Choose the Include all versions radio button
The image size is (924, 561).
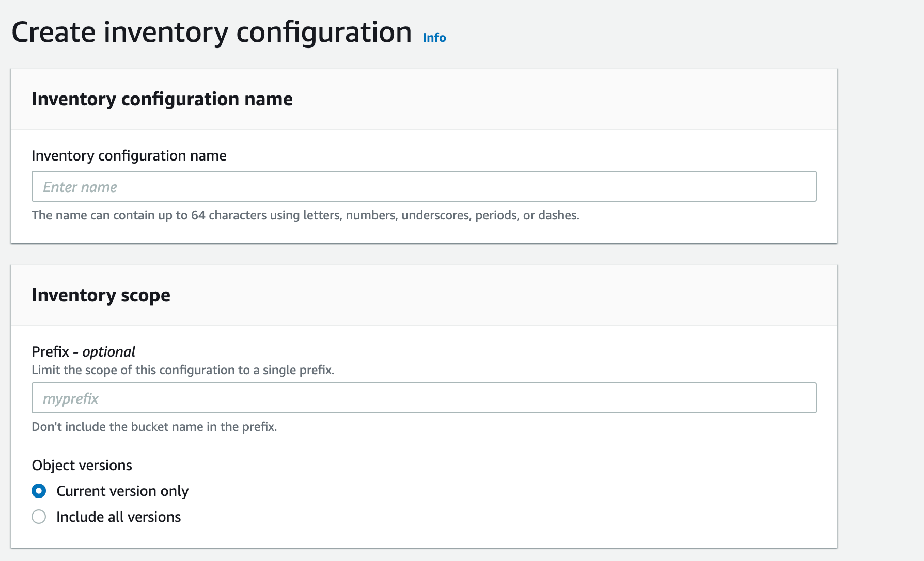[39, 517]
